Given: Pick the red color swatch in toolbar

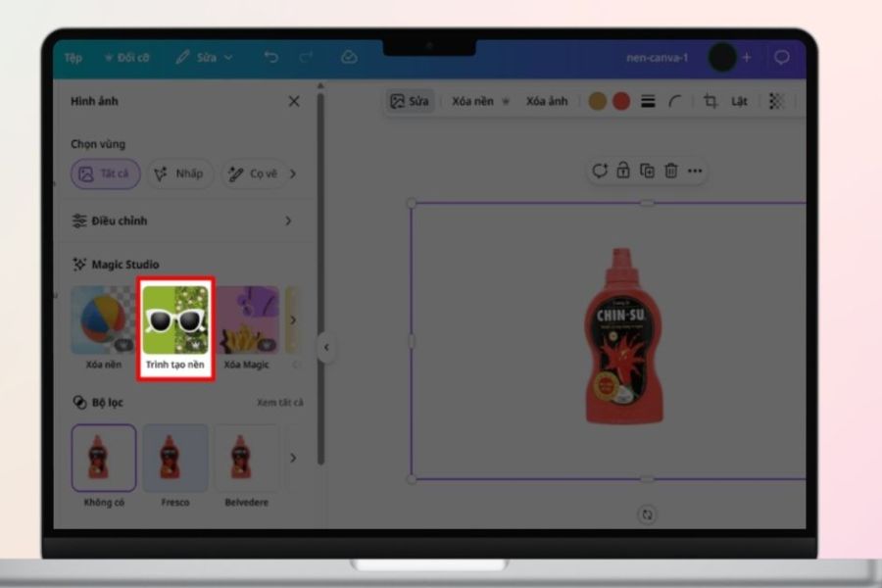Looking at the screenshot, I should 620,101.
